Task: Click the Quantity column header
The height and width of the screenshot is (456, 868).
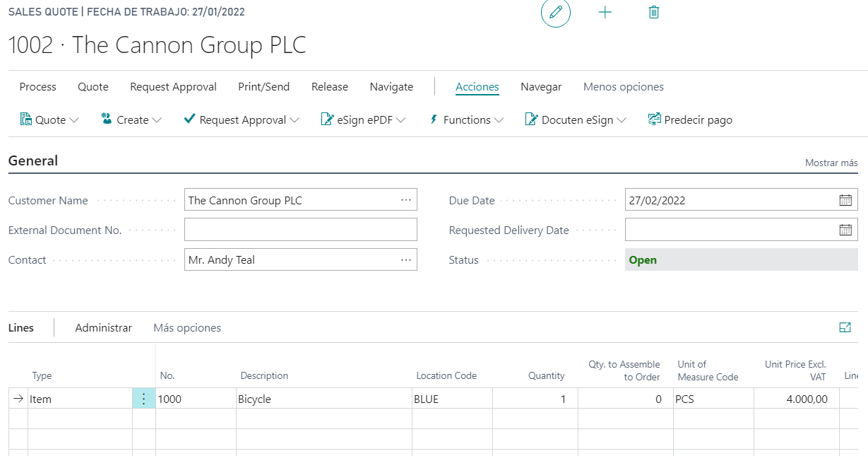Action: click(547, 376)
